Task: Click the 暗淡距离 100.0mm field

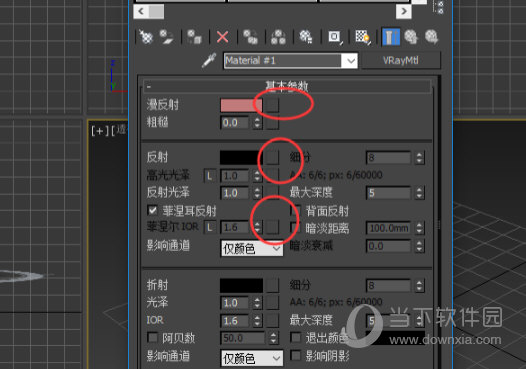Action: (388, 228)
